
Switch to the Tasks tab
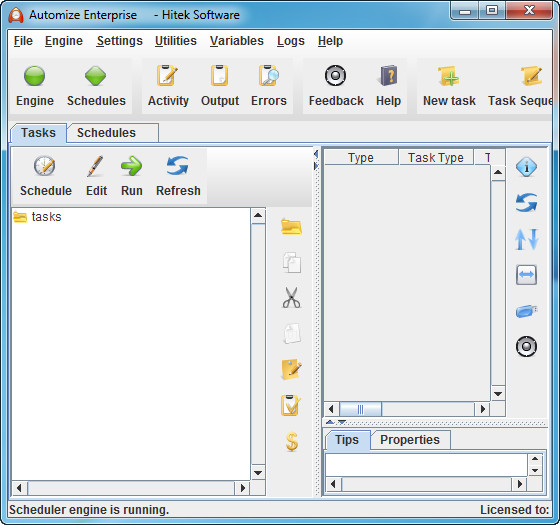point(39,133)
